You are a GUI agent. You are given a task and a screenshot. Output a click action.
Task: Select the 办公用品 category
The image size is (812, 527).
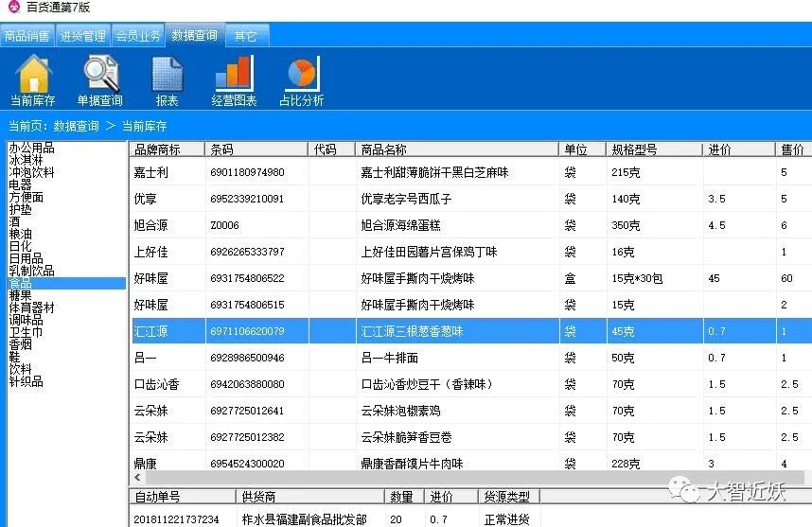[31, 148]
